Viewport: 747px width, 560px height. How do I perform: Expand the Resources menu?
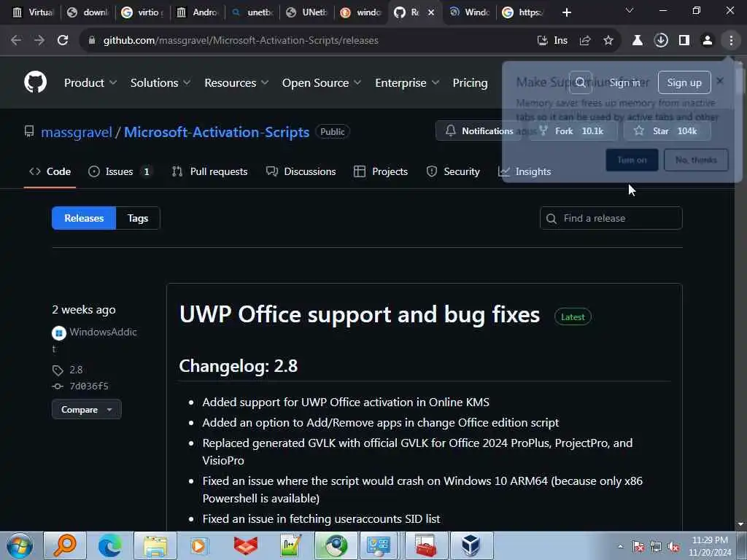coord(236,83)
